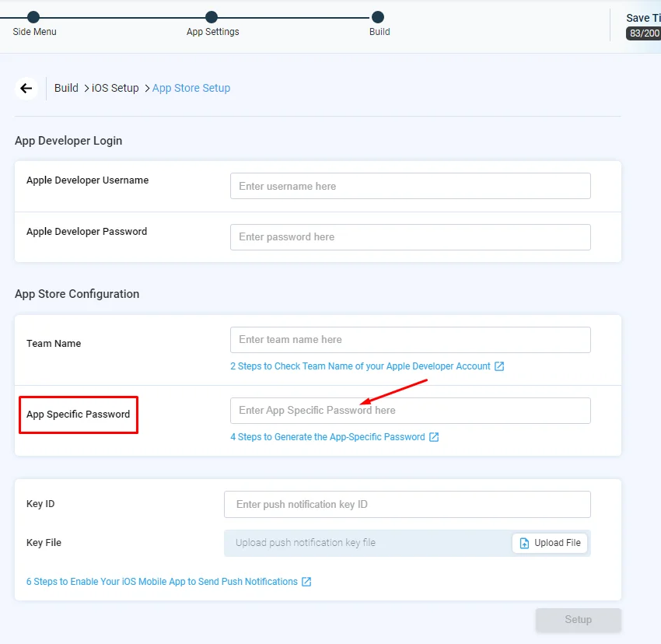Focus the Apple Developer Password field
This screenshot has height=644, width=661.
[410, 237]
